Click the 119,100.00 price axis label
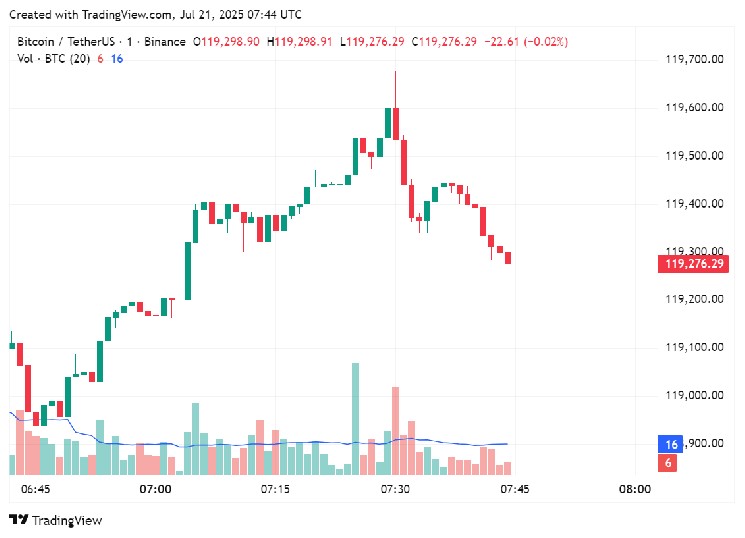 point(694,347)
